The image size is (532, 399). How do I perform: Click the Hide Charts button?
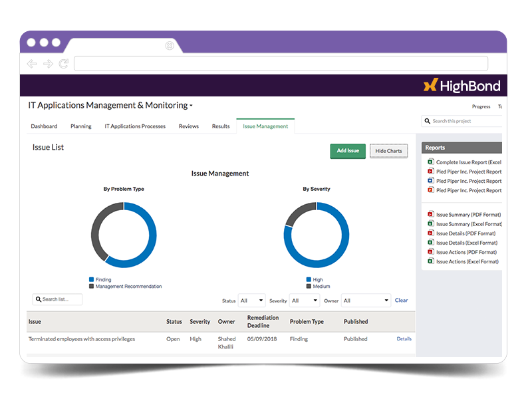[388, 151]
